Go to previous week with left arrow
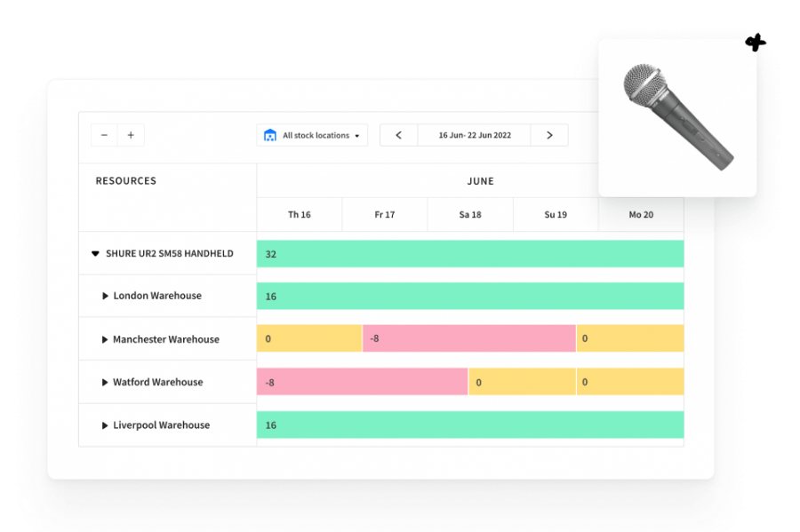 pyautogui.click(x=398, y=135)
